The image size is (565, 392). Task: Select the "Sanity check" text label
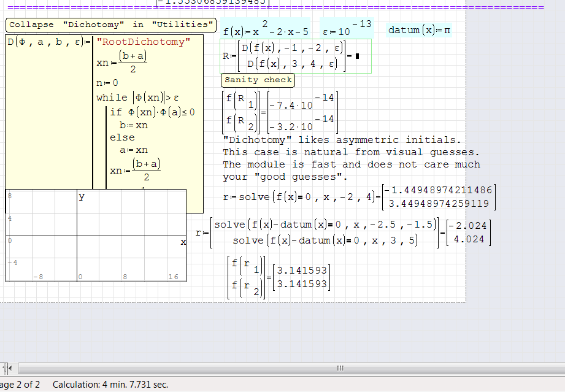tap(258, 80)
